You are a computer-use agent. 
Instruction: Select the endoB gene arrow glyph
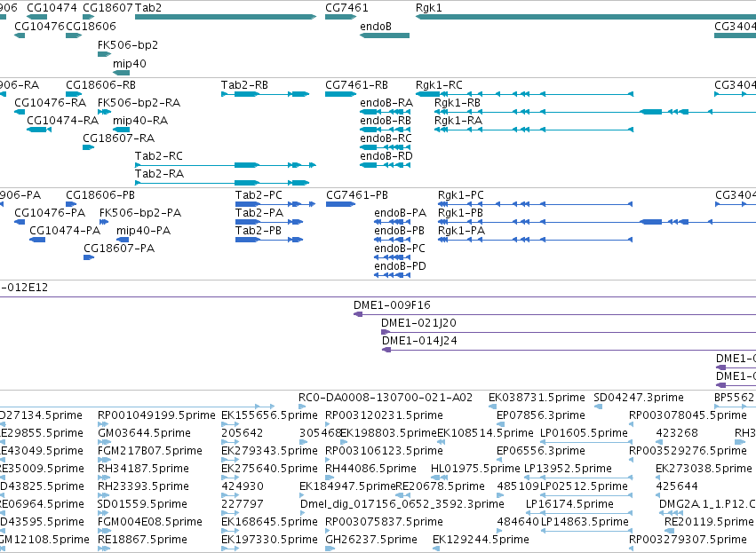385,36
